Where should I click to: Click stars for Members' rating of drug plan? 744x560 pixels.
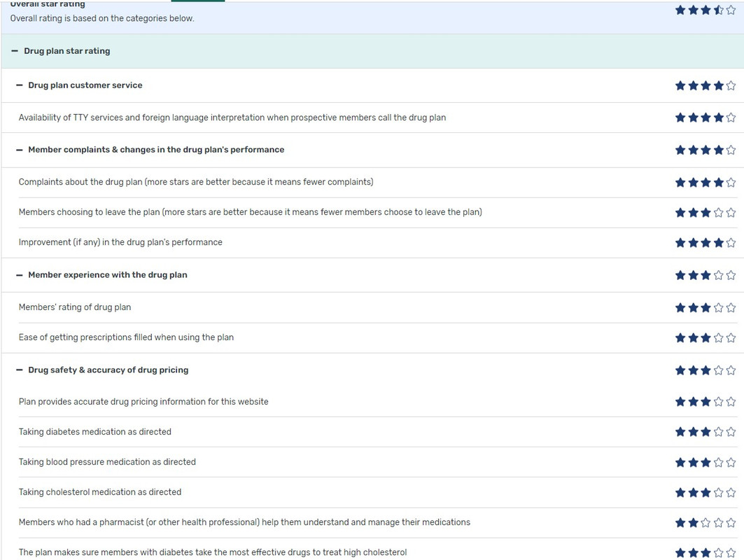point(705,307)
